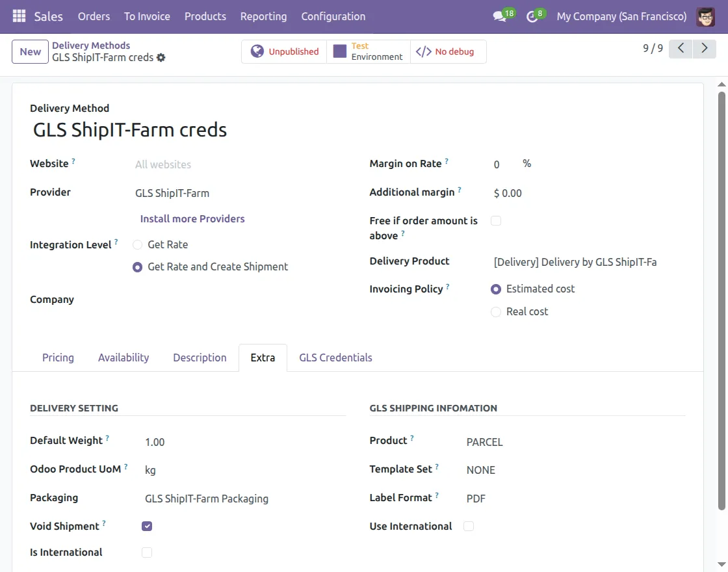Click help tooltip next to GLS Product field
The image size is (728, 572).
click(412, 438)
